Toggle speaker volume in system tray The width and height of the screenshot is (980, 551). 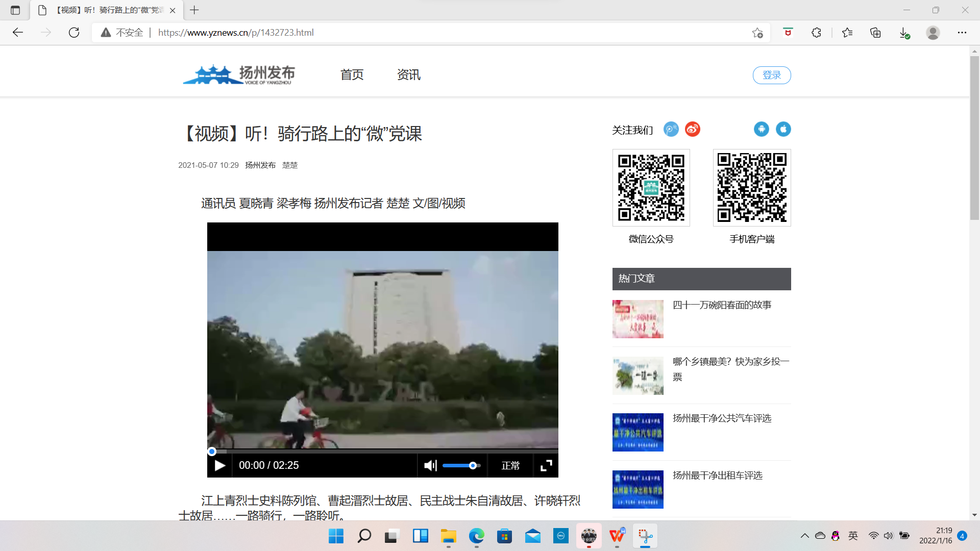(889, 535)
